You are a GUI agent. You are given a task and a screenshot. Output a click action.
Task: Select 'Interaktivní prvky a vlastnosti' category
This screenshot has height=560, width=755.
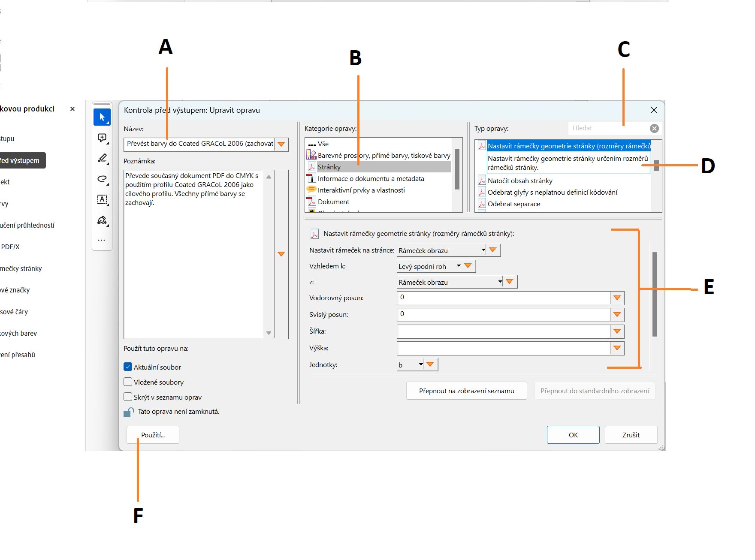pos(379,190)
